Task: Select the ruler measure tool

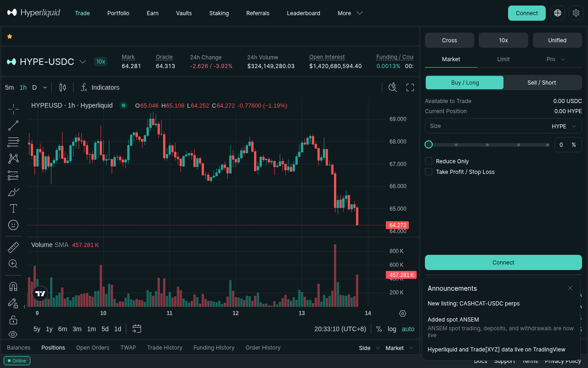Action: pyautogui.click(x=13, y=247)
